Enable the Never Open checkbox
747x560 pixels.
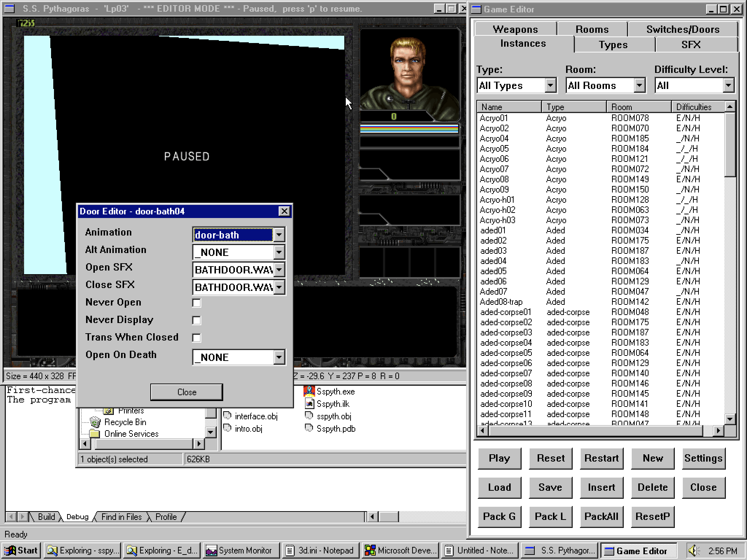pyautogui.click(x=196, y=303)
